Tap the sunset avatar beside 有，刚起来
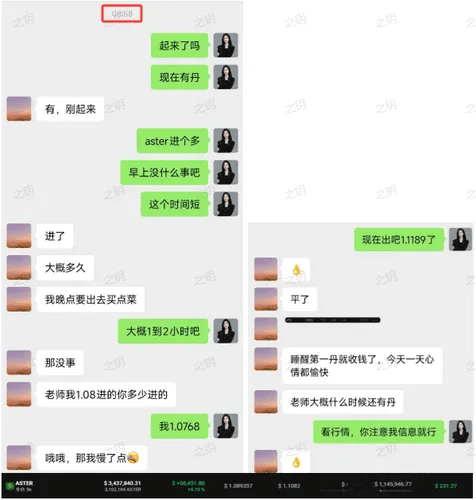The width and height of the screenshot is (476, 500). 19,109
